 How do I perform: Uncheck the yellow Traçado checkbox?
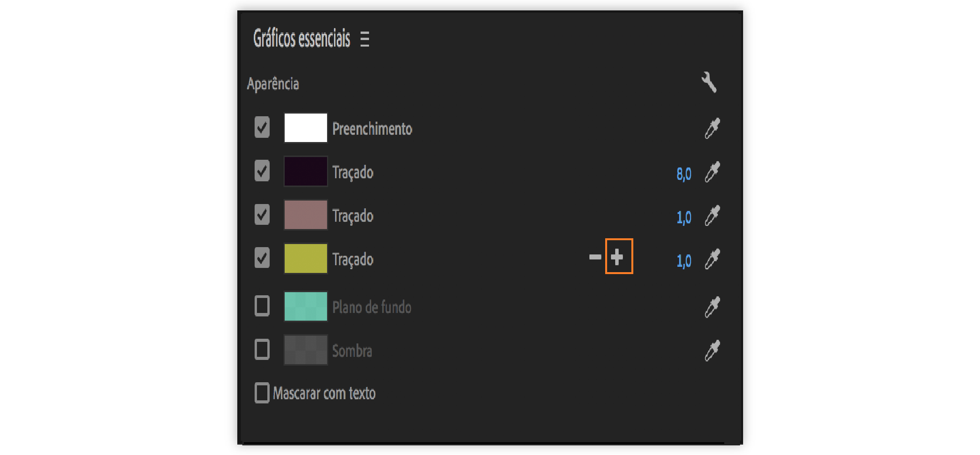click(262, 258)
